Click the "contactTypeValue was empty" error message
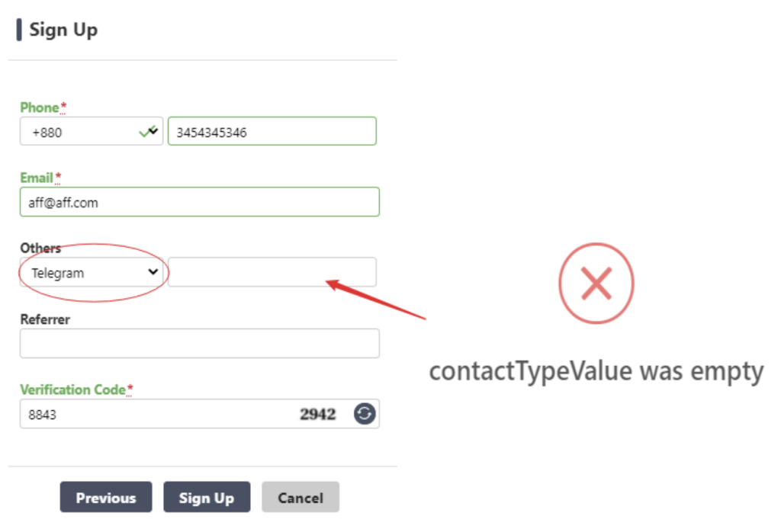The width and height of the screenshot is (781, 532). coord(596,371)
